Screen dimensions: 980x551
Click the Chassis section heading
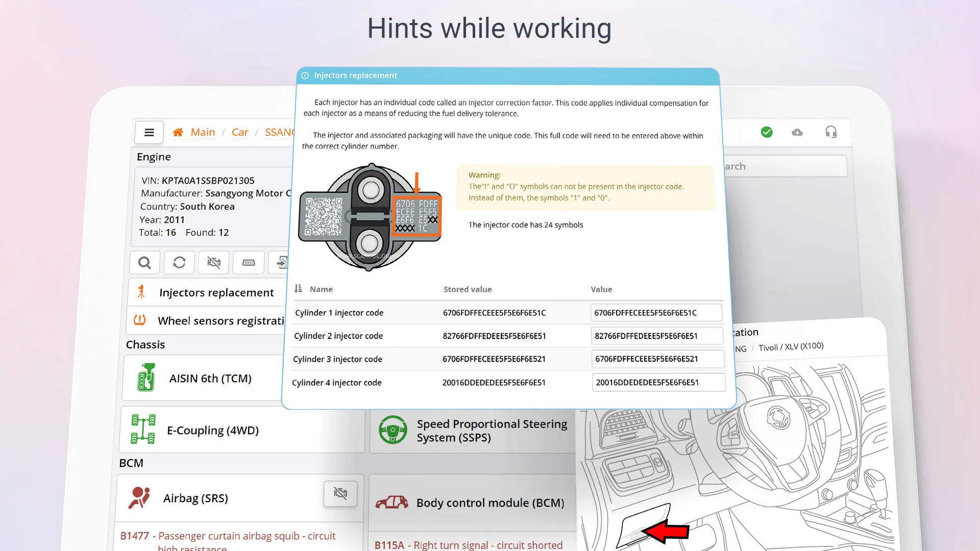[x=145, y=344]
